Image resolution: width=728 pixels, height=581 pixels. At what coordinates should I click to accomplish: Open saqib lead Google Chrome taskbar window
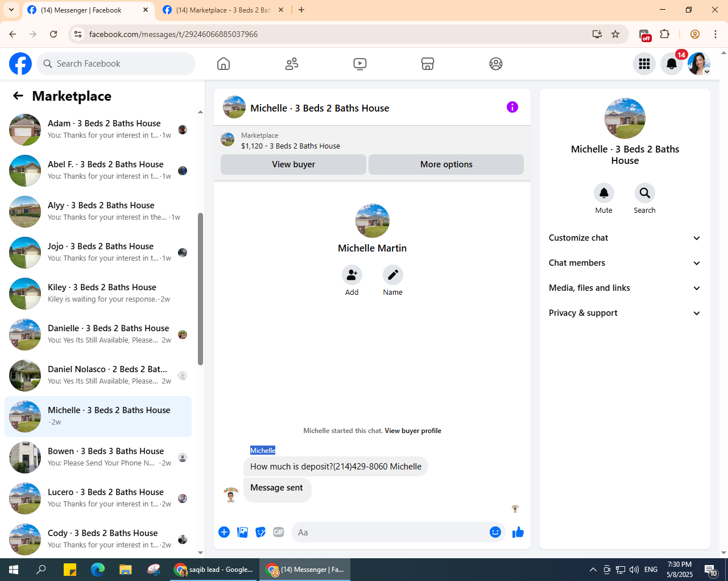tap(214, 570)
